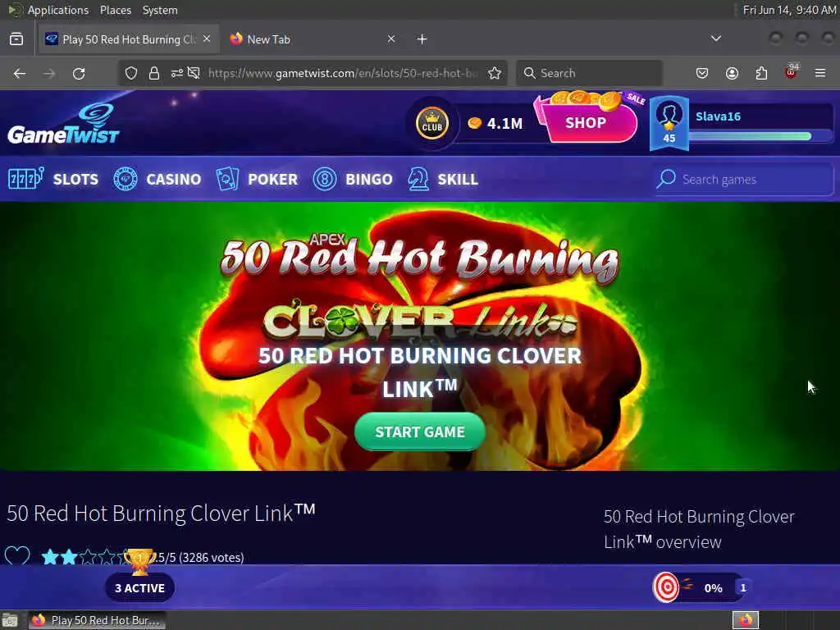The height and width of the screenshot is (630, 840).
Task: Click the Search games field
Action: coord(743,180)
